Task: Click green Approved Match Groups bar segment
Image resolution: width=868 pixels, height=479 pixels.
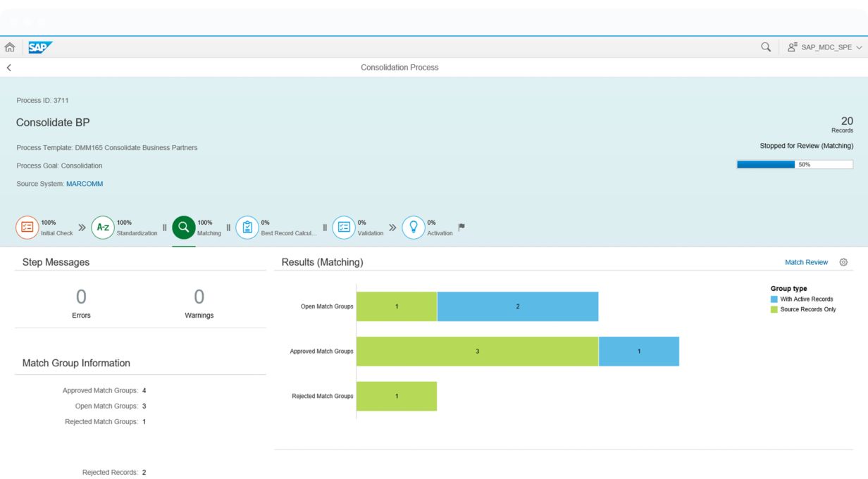Action: coord(477,351)
